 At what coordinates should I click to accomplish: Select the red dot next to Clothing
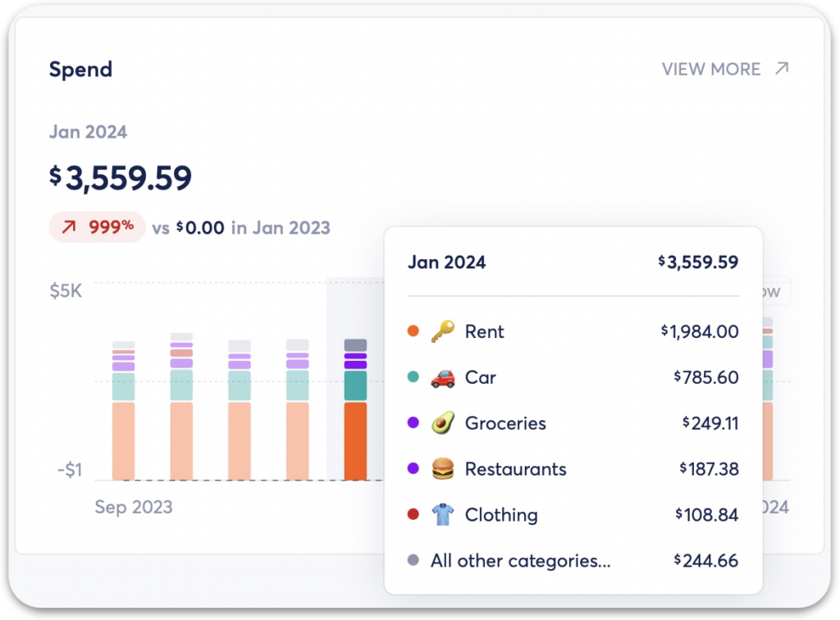tap(413, 514)
